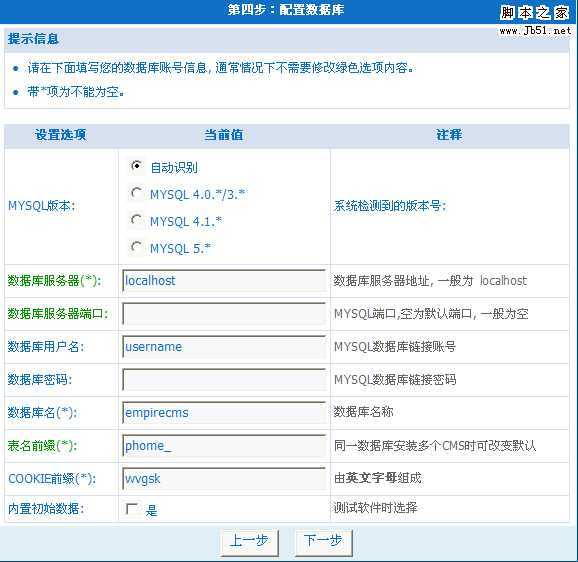Click the 数据库用户名 label
The width and height of the screenshot is (578, 562).
pos(46,346)
